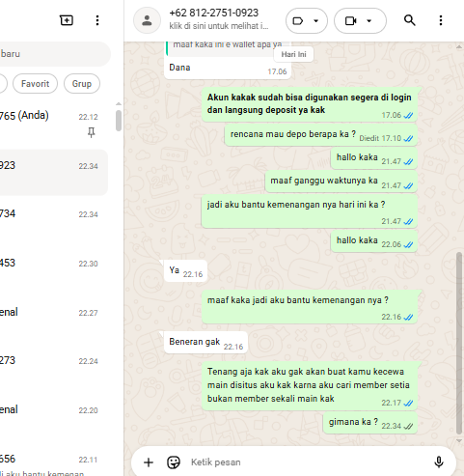Click the 'rencana mau depo berapa ka' message
Image resolution: width=464 pixels, height=476 pixels.
pos(321,135)
